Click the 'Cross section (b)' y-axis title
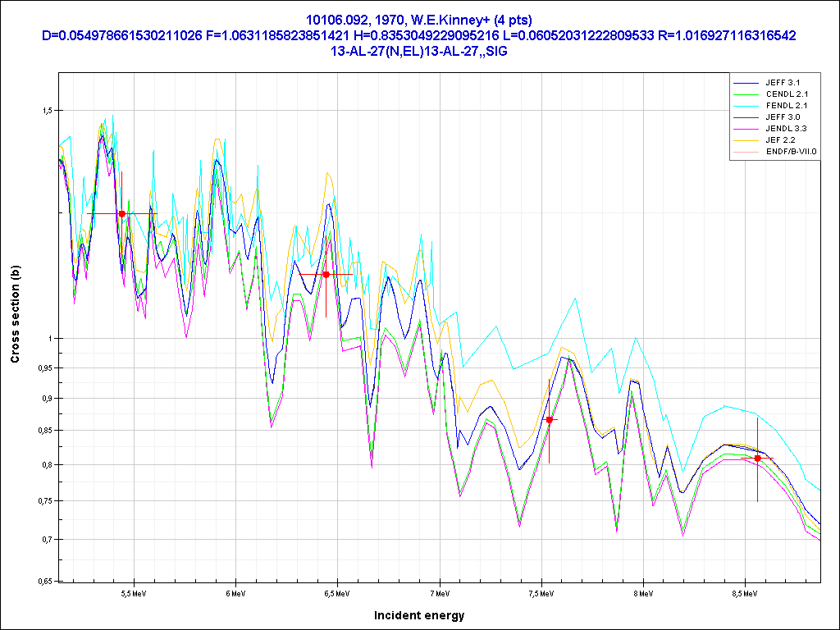Image resolution: width=840 pixels, height=630 pixels. pos(15,316)
